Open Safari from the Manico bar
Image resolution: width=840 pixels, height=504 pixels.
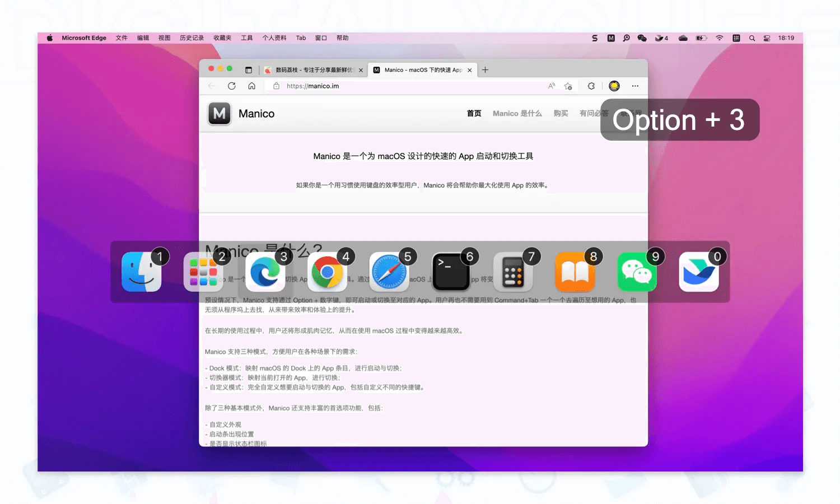(x=389, y=272)
